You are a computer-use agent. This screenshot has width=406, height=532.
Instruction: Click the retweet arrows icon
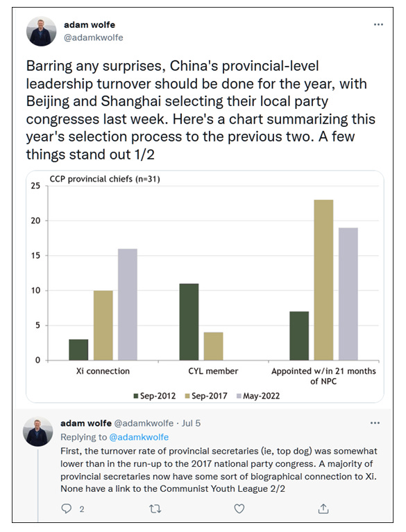pos(155,508)
